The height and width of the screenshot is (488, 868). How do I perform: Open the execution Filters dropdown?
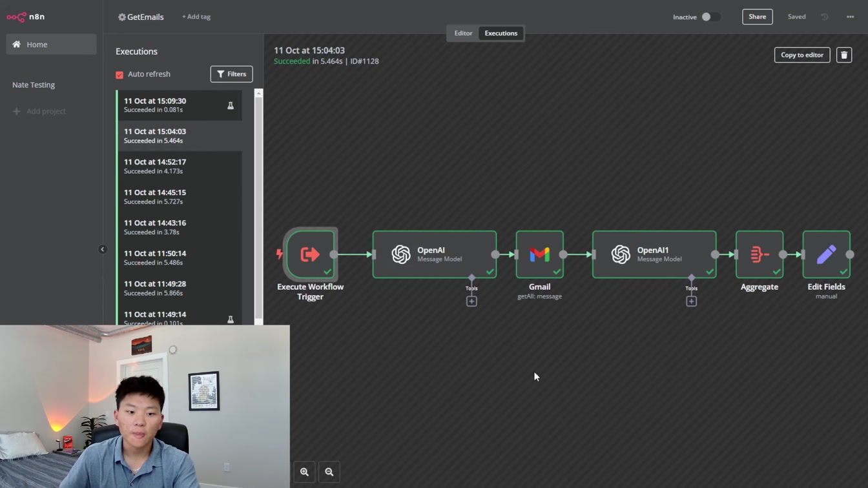[231, 74]
